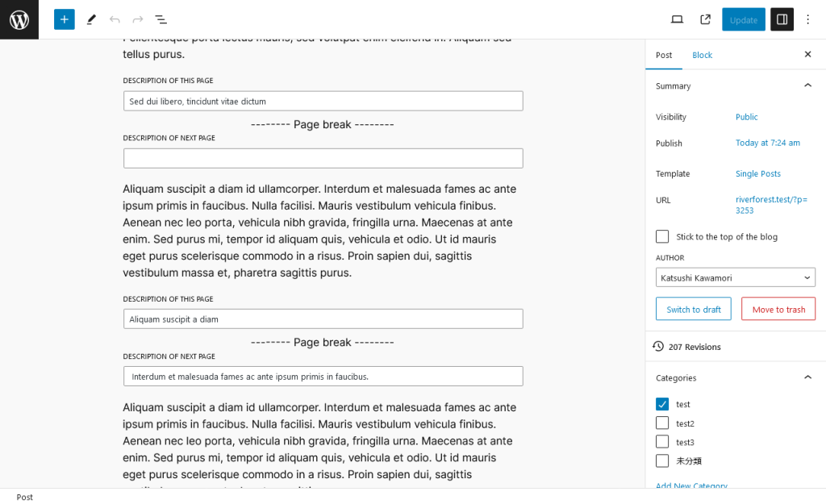
Task: Click the WordPress logo icon
Action: coord(19,19)
